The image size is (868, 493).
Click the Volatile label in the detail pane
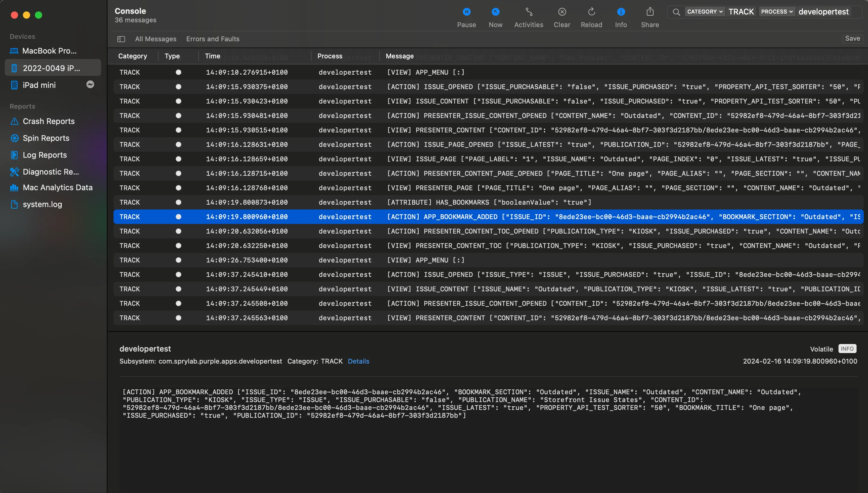821,349
